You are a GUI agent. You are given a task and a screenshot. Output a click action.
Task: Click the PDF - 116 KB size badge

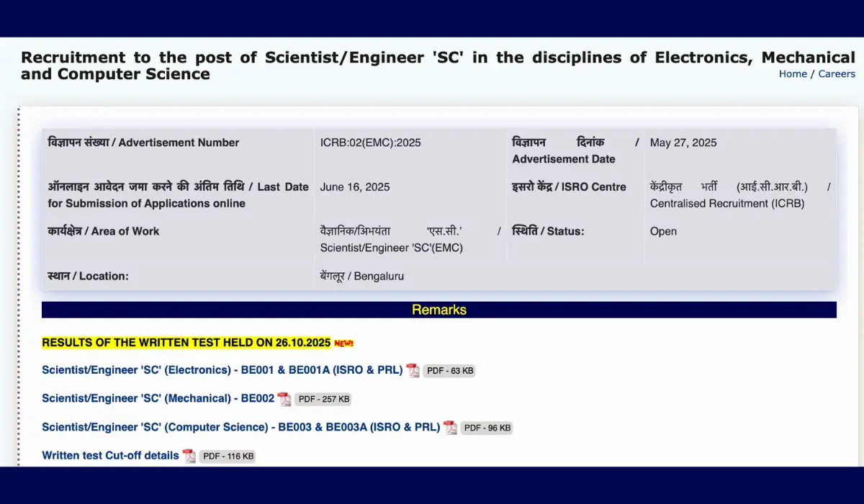(228, 456)
